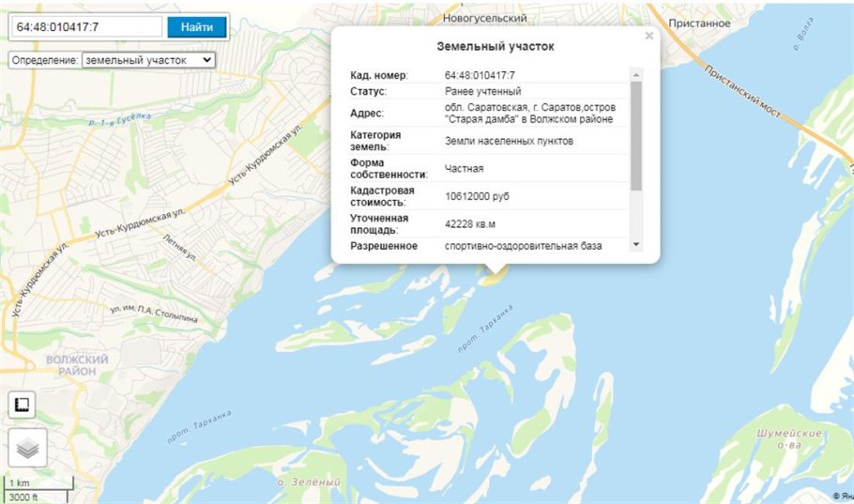Click the о. Зелёный island label
The width and height of the screenshot is (854, 504).
[x=309, y=481]
